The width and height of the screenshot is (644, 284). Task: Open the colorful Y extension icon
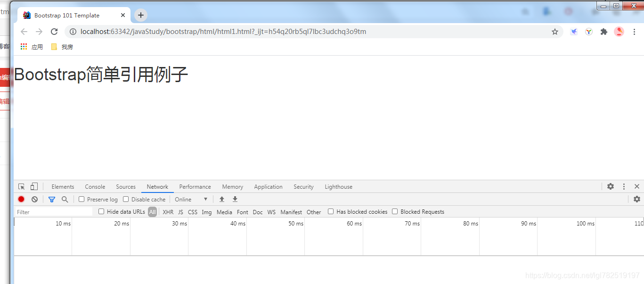pyautogui.click(x=589, y=32)
